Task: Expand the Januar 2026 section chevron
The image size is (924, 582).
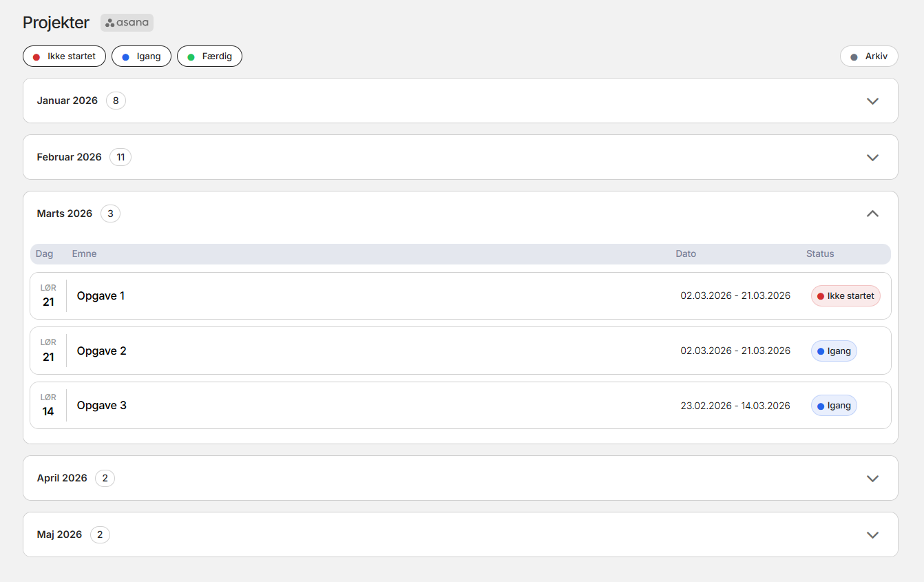Action: (x=872, y=101)
